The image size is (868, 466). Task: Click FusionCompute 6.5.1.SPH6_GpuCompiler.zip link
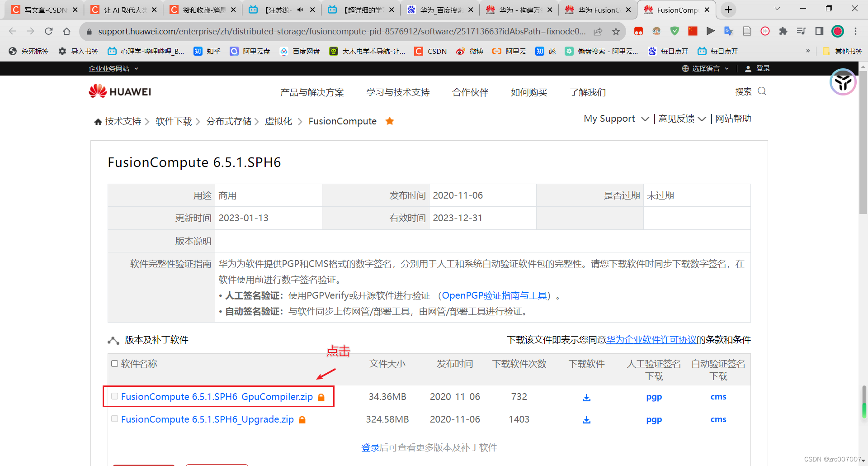[x=217, y=397]
